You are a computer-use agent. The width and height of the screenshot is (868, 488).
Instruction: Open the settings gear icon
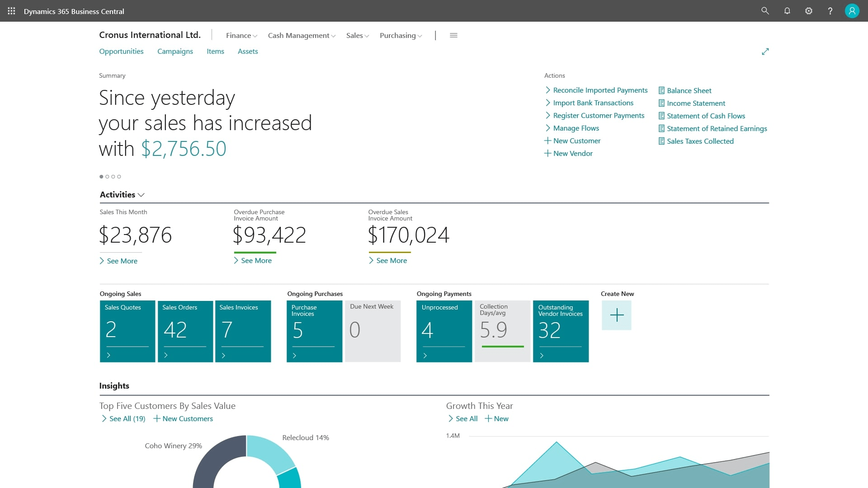click(x=809, y=11)
